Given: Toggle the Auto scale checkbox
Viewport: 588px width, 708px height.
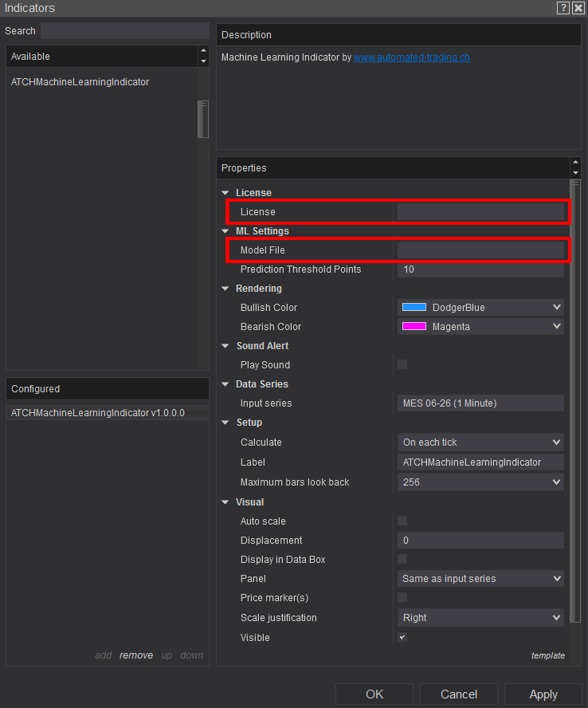Looking at the screenshot, I should pyautogui.click(x=402, y=521).
